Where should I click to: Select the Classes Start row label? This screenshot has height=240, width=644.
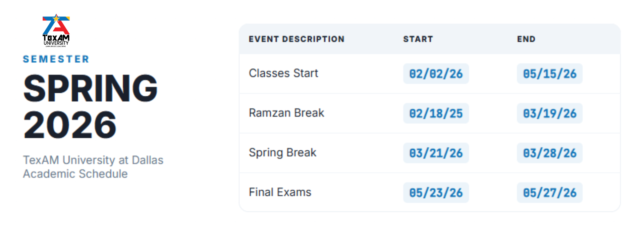click(x=283, y=73)
